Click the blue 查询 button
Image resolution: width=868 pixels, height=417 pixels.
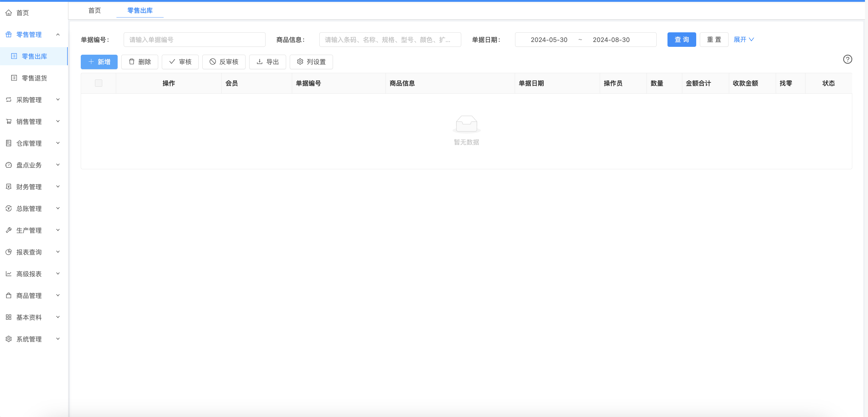(681, 40)
